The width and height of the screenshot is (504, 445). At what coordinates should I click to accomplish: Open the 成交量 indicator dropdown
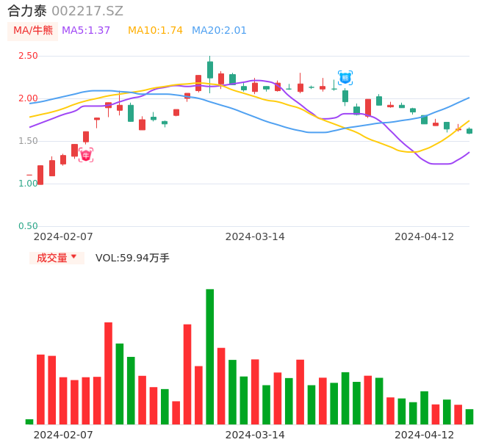point(57,258)
